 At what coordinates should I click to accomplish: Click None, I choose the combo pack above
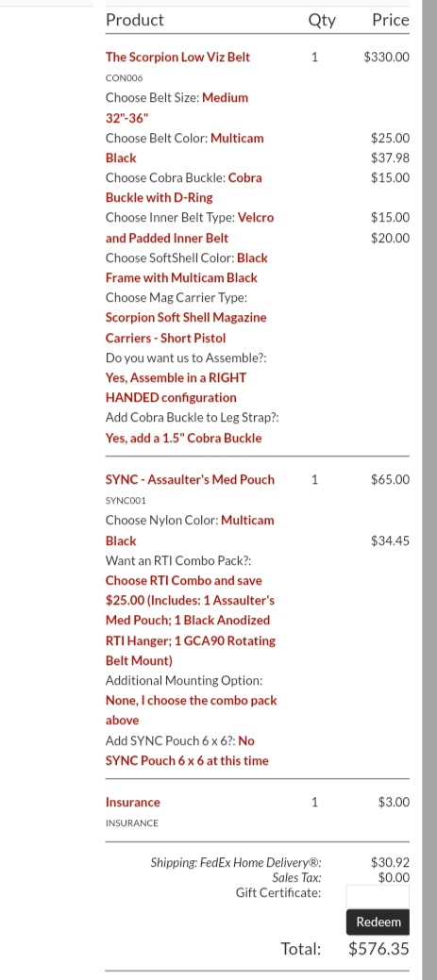[192, 710]
